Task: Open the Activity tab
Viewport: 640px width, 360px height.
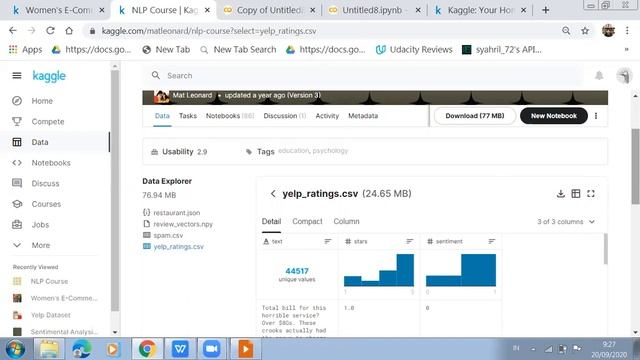Action: pyautogui.click(x=327, y=116)
